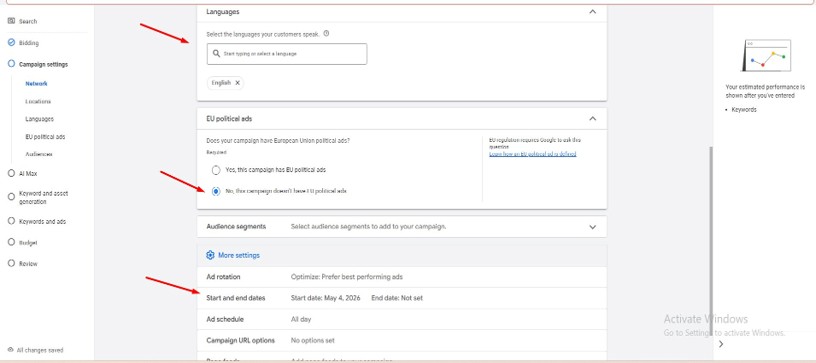Jump to Network subsection

tap(36, 84)
